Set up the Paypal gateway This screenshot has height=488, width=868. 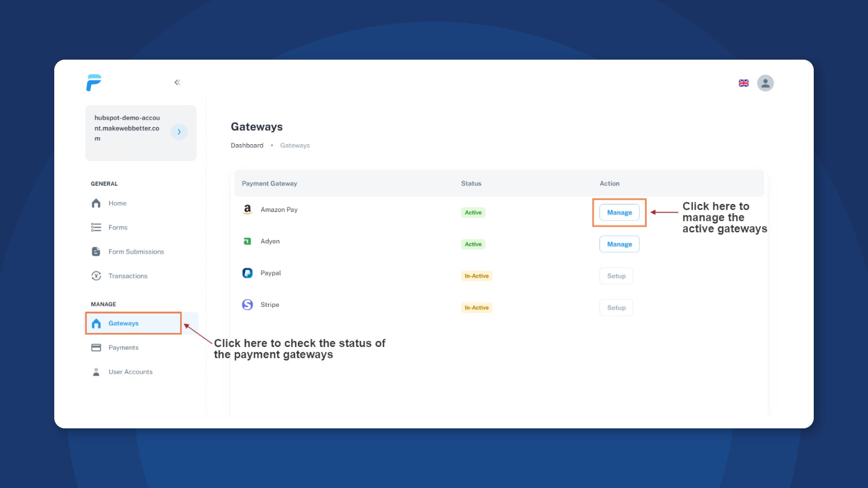[x=616, y=276]
